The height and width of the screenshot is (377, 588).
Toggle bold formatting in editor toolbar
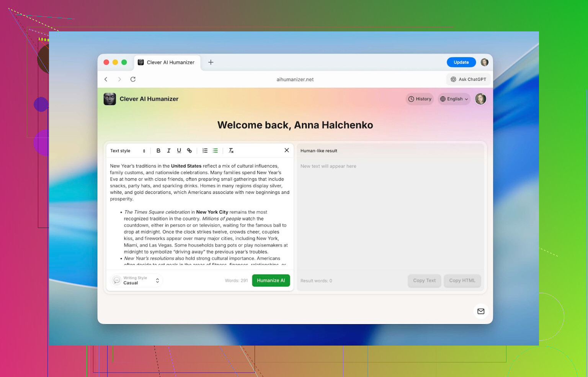pos(158,151)
